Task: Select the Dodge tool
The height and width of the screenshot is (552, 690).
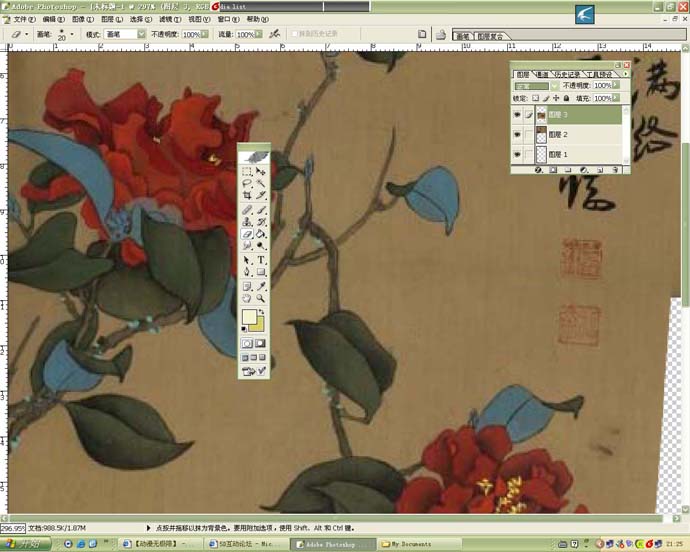Action: 261,246
